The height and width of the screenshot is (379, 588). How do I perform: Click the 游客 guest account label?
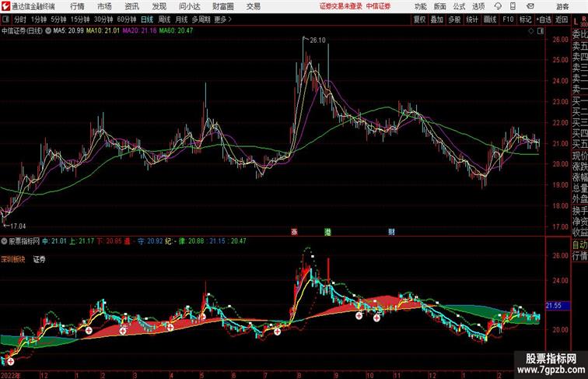pyautogui.click(x=562, y=6)
